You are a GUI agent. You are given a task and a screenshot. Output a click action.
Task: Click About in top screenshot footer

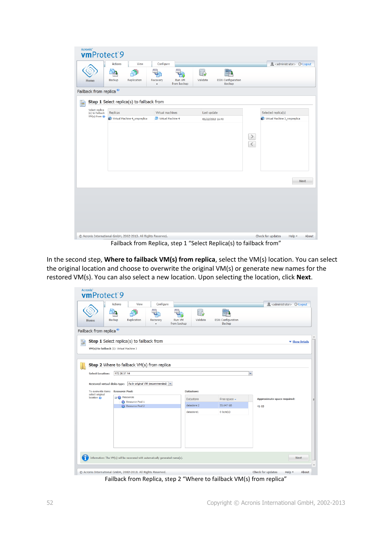click(309, 236)
